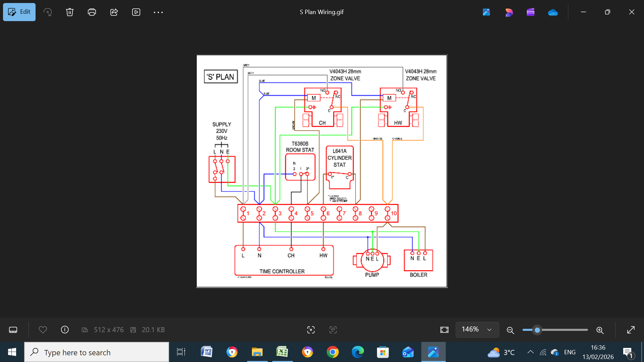The height and width of the screenshot is (362, 644).
Task: Open OneDrive cloud icon in title bar
Action: pos(553,12)
